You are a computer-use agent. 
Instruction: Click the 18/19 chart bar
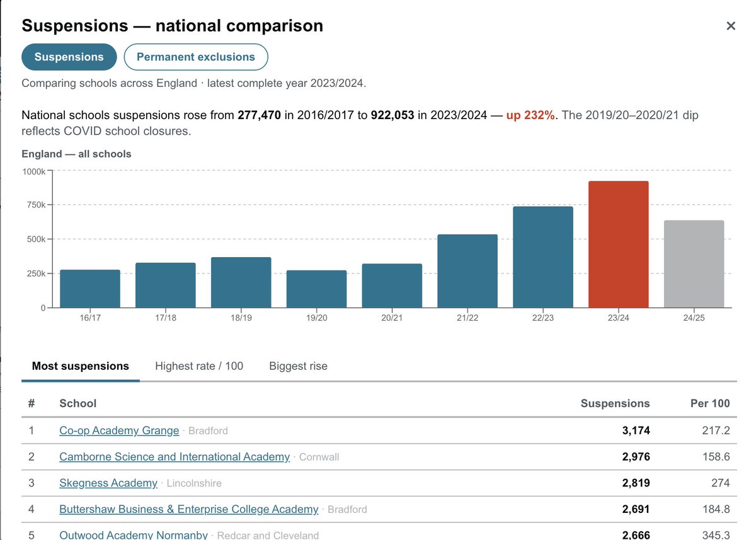tap(241, 282)
